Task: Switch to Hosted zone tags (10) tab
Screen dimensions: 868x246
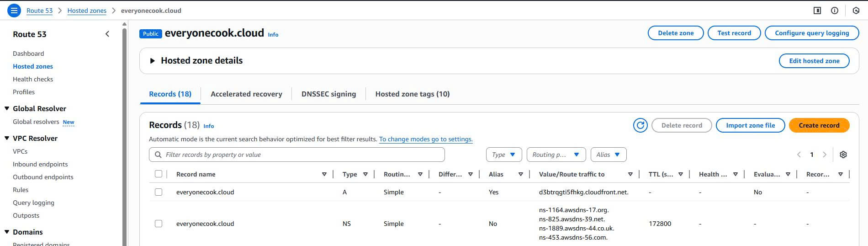Action: (413, 94)
